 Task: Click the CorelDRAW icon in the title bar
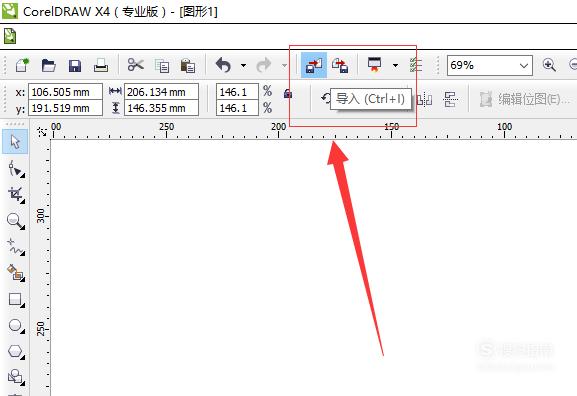9,11
